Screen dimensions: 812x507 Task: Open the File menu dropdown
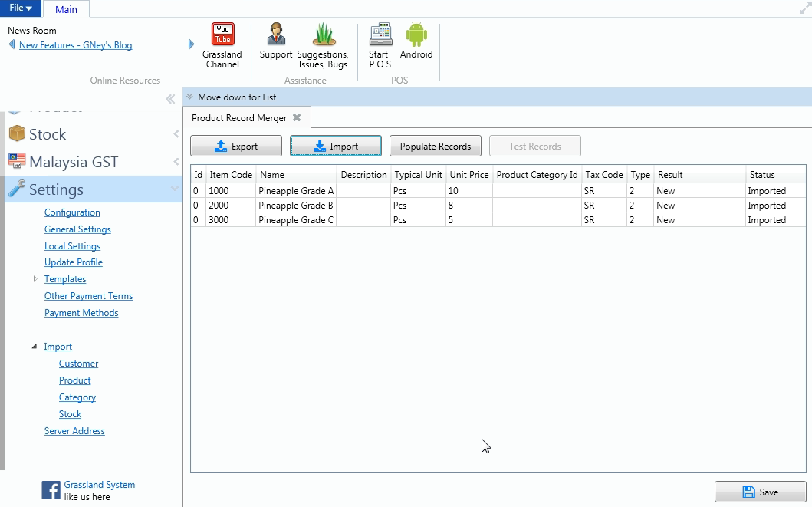point(21,8)
